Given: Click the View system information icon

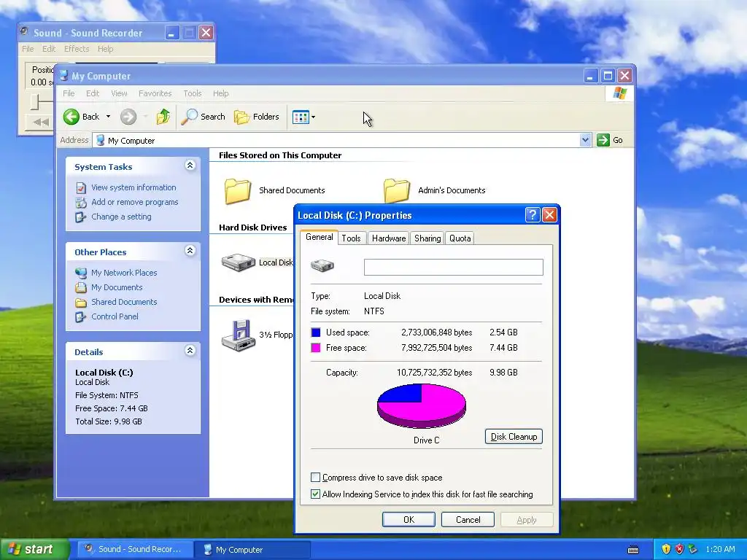Looking at the screenshot, I should tap(81, 187).
